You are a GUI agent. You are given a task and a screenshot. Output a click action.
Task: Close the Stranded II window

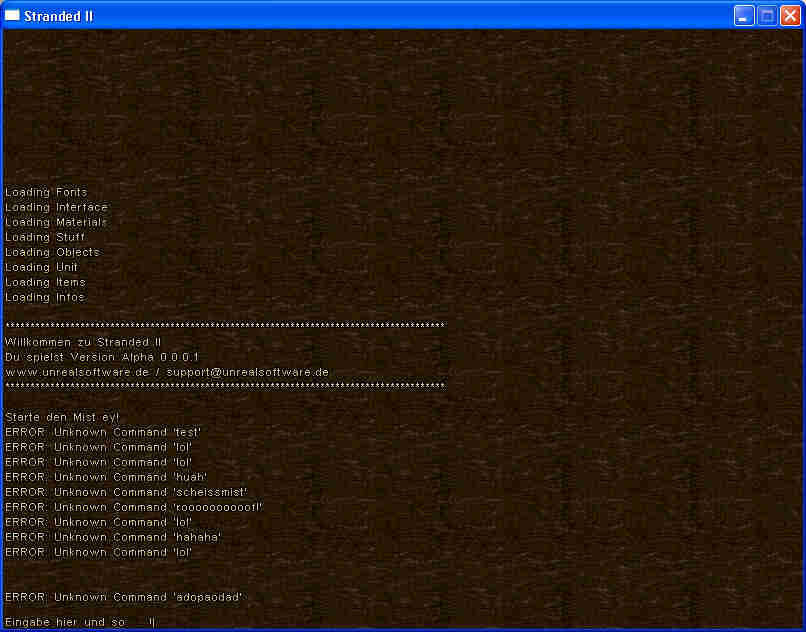coord(790,15)
